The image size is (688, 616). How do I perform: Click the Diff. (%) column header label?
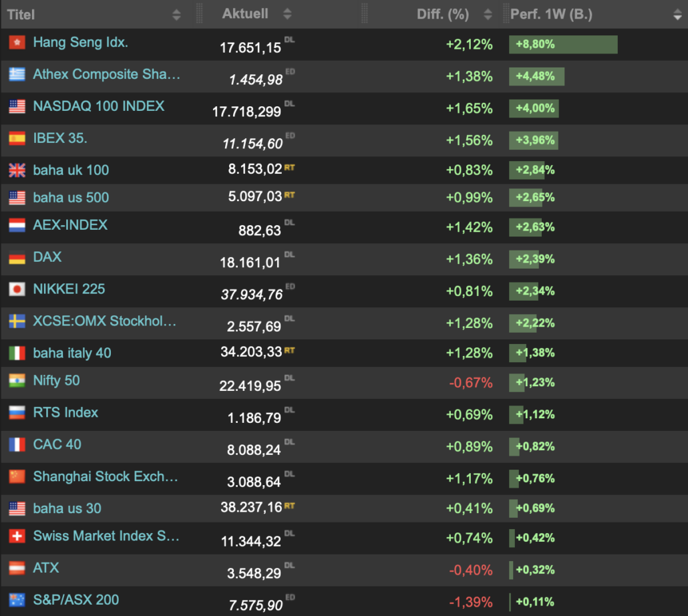point(442,14)
